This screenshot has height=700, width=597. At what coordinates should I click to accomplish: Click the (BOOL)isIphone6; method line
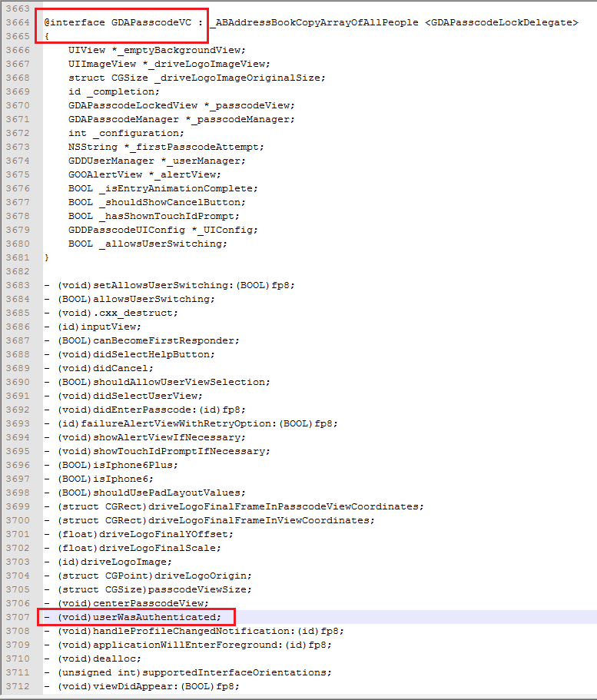[98, 479]
